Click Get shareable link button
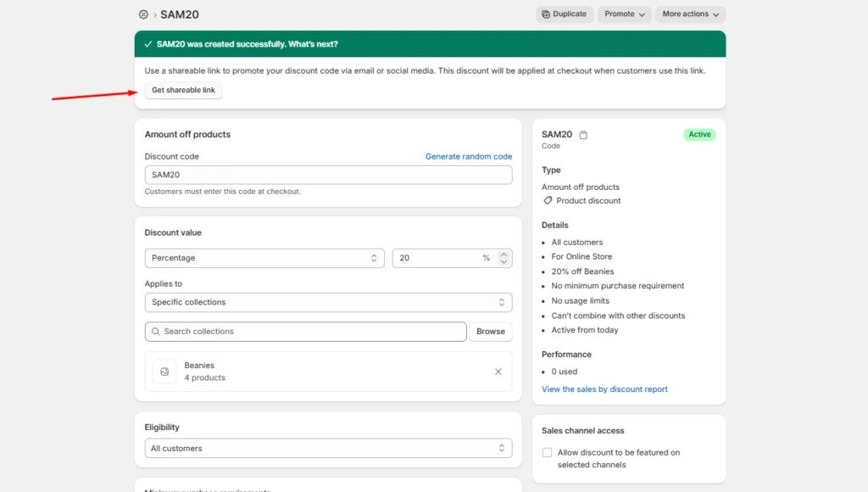 point(183,90)
